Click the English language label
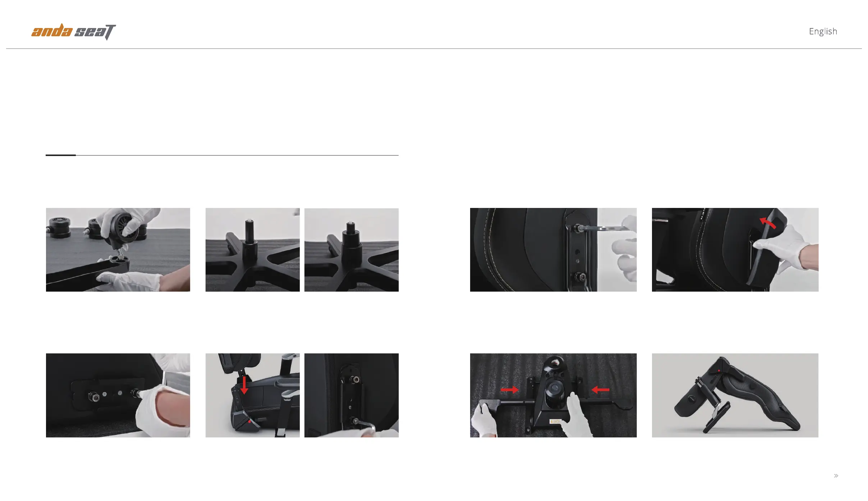The height and width of the screenshot is (501, 868). tap(823, 32)
